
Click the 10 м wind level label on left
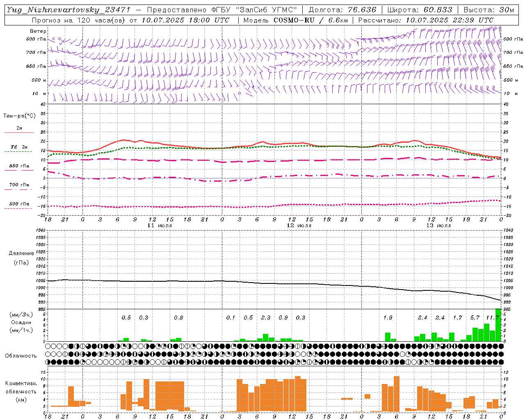(x=40, y=94)
